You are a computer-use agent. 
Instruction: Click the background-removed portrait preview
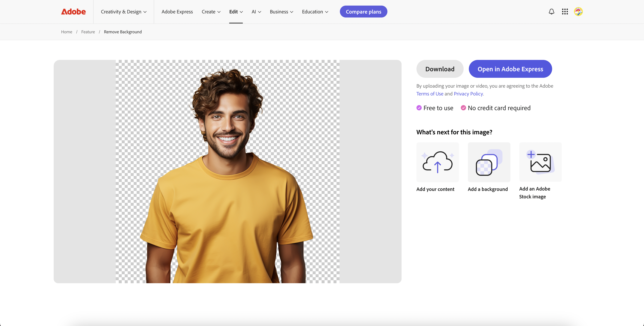coord(227,172)
